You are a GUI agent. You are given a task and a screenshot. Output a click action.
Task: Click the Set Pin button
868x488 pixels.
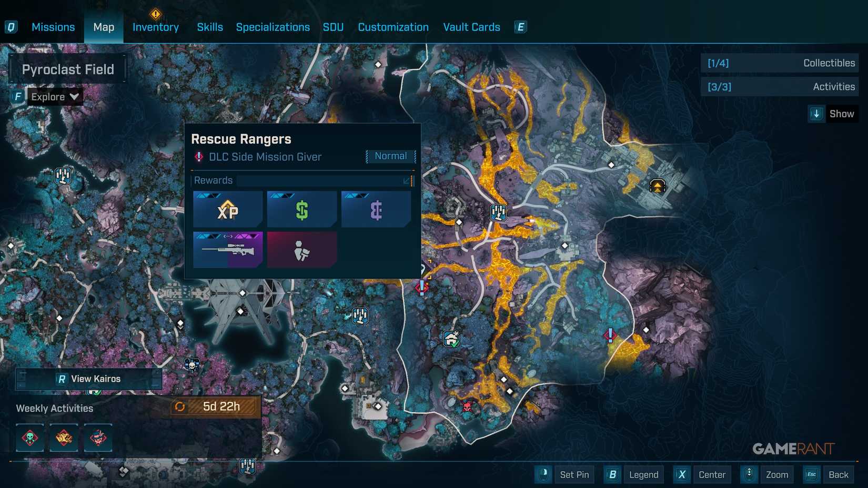coord(574,475)
